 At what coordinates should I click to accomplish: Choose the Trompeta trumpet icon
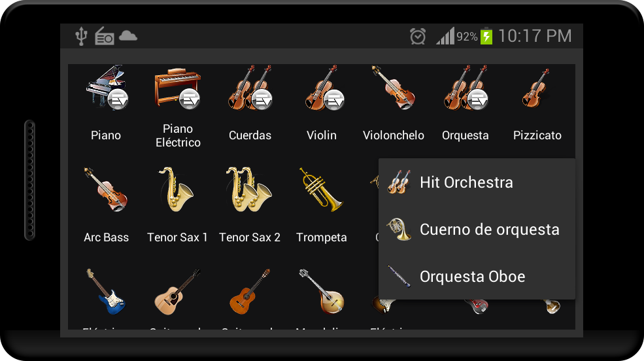tap(321, 189)
